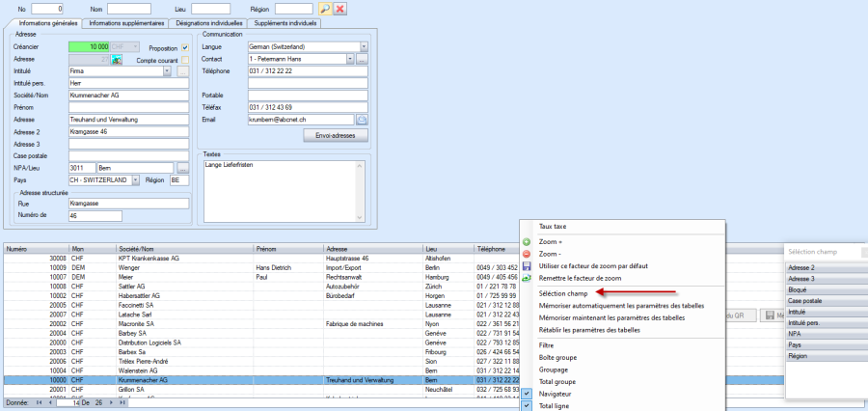Select Total groupe menu entry

click(556, 382)
